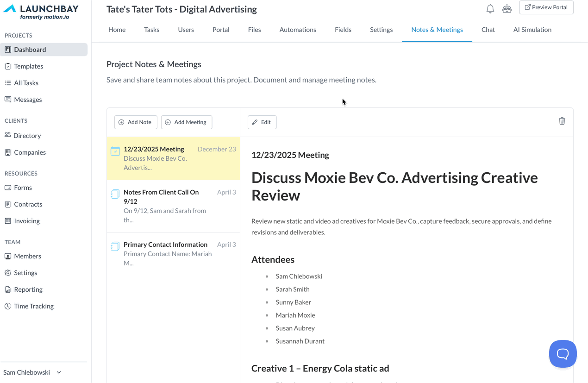Open Notes From Client Call On 9/12
The height and width of the screenshot is (383, 588).
(x=161, y=197)
